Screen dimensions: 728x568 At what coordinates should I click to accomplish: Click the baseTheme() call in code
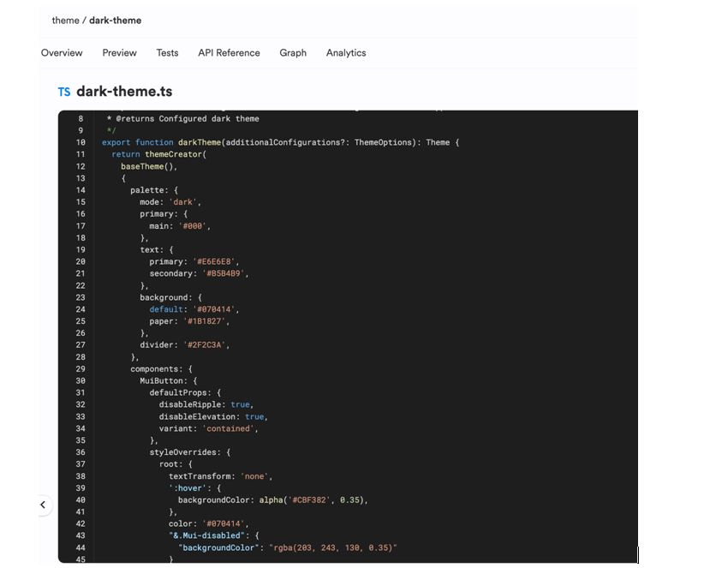coord(148,166)
